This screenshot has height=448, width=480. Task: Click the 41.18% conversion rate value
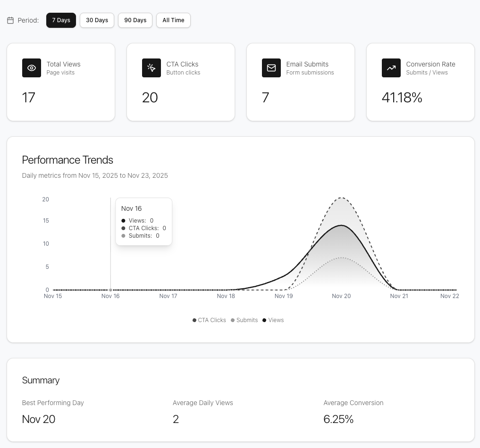coord(402,98)
